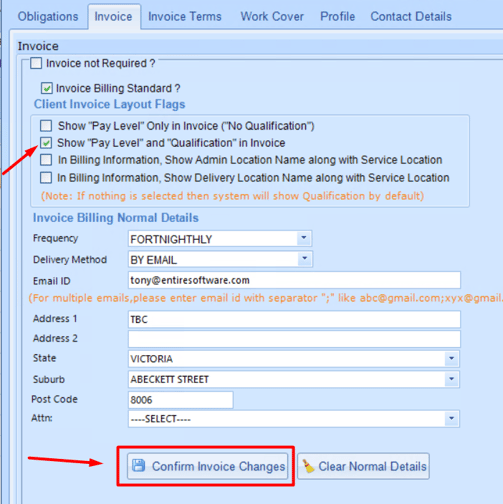Uncheck Show "Pay Level" and "Qualification" option
The width and height of the screenshot is (503, 504).
click(46, 143)
